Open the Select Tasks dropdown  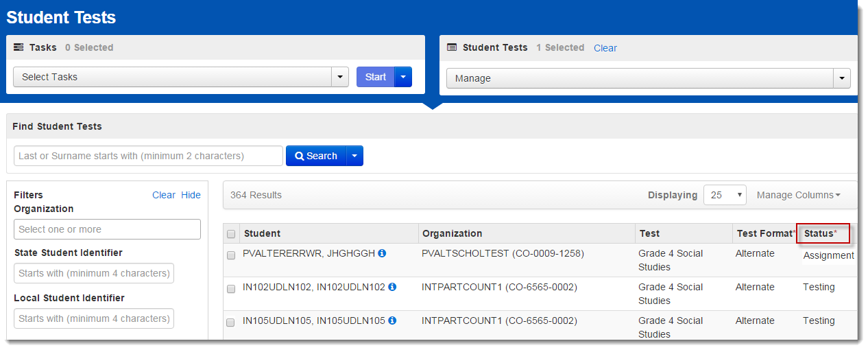pyautogui.click(x=181, y=77)
